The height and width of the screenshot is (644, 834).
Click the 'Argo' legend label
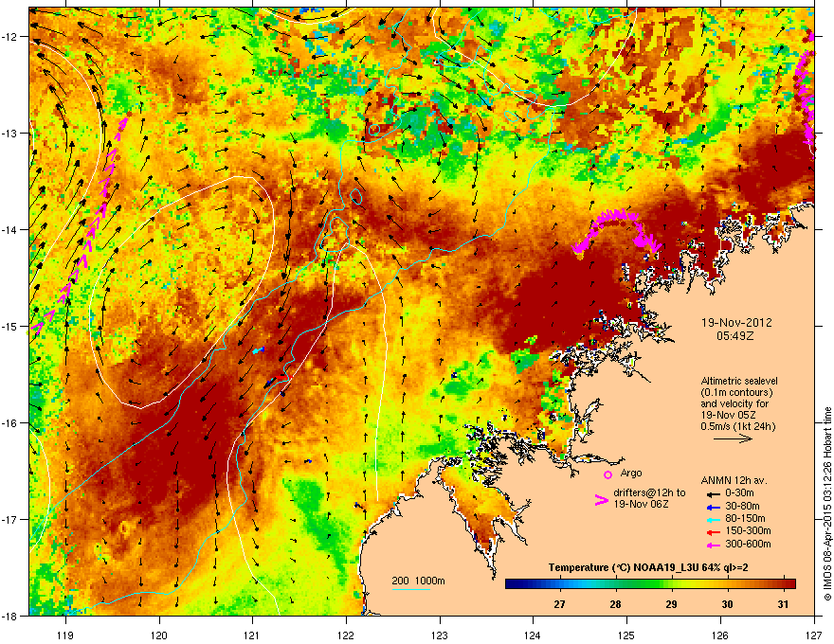[x=631, y=473]
